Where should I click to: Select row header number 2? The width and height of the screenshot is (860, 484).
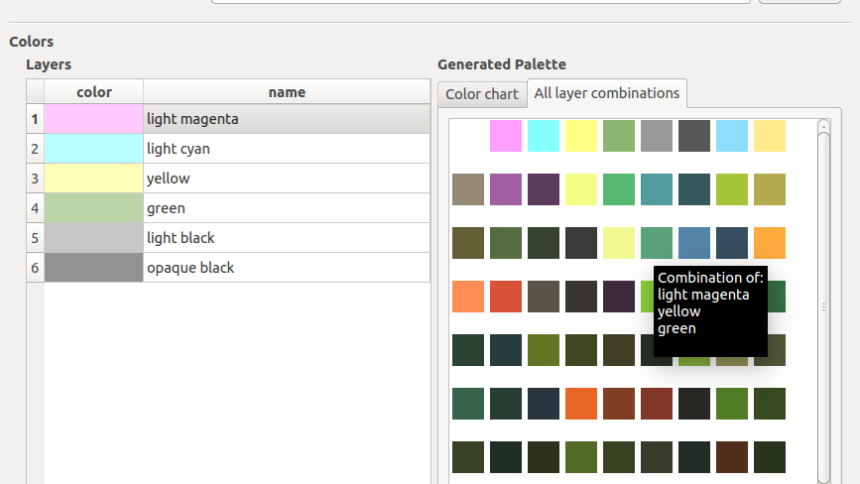click(x=35, y=149)
